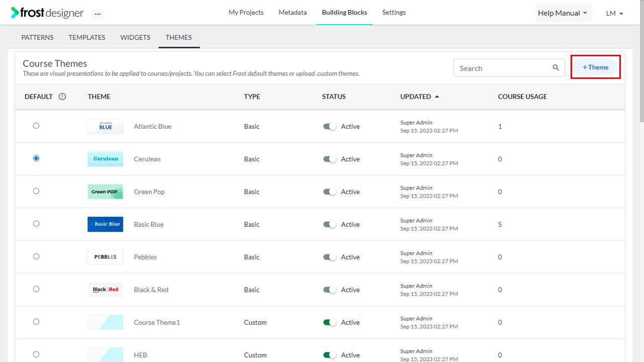
Task: Sort by the UPDATED column header label
Action: [x=416, y=97]
